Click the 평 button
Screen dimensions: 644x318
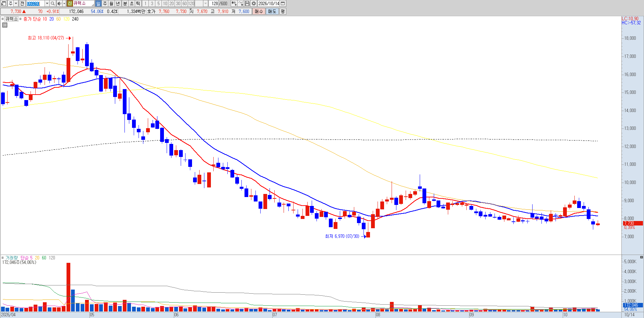click(283, 11)
